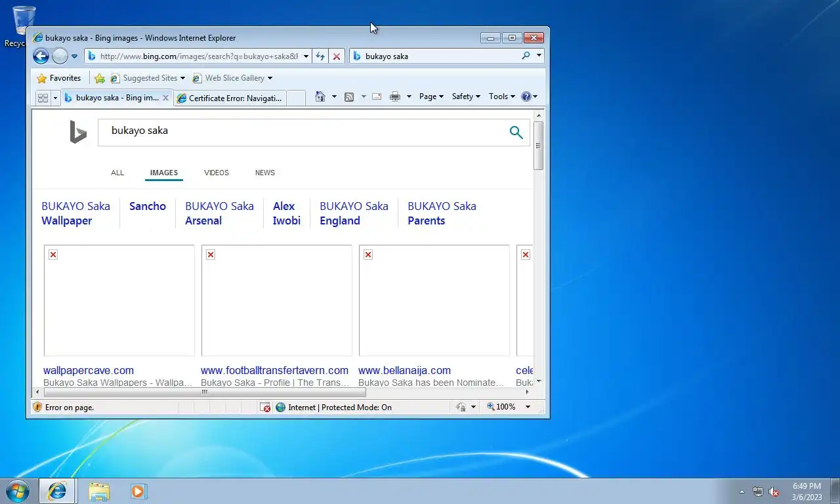This screenshot has height=504, width=840.
Task: Expand the address bar URL history dropdown
Action: [306, 56]
